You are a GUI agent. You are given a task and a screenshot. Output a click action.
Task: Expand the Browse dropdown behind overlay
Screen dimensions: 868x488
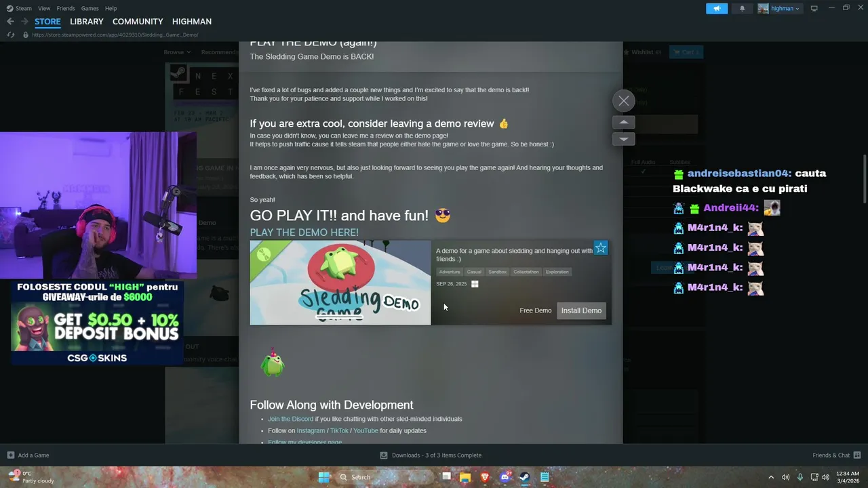click(x=177, y=52)
